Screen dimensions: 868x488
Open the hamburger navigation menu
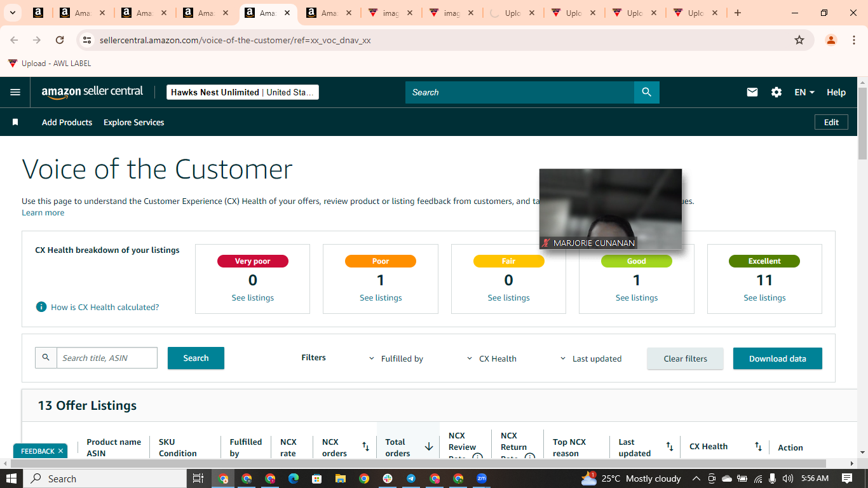pos(15,92)
